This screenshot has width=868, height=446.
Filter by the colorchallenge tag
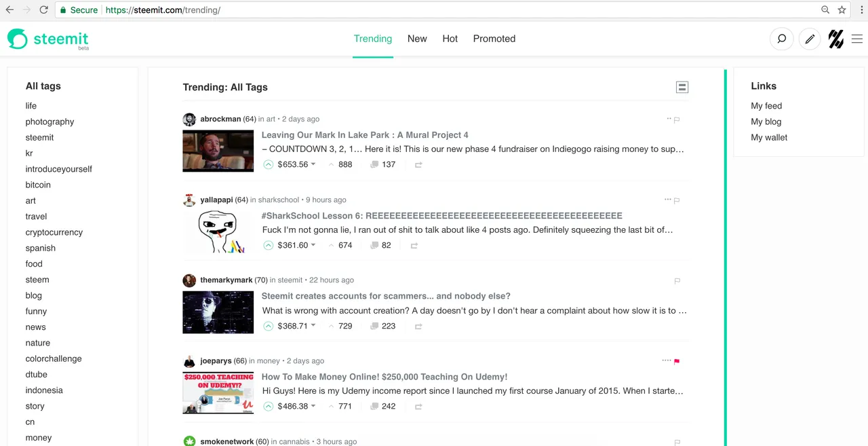pos(54,358)
